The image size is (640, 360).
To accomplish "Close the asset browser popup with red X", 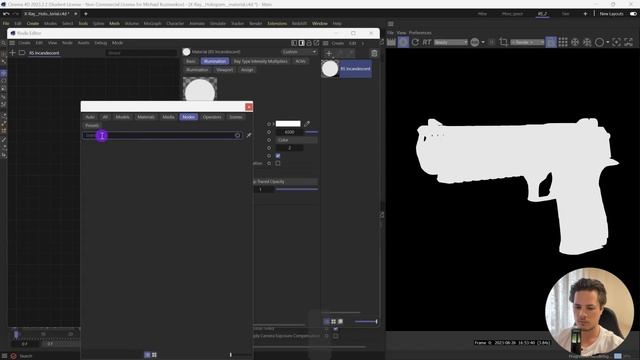I will pyautogui.click(x=249, y=107).
